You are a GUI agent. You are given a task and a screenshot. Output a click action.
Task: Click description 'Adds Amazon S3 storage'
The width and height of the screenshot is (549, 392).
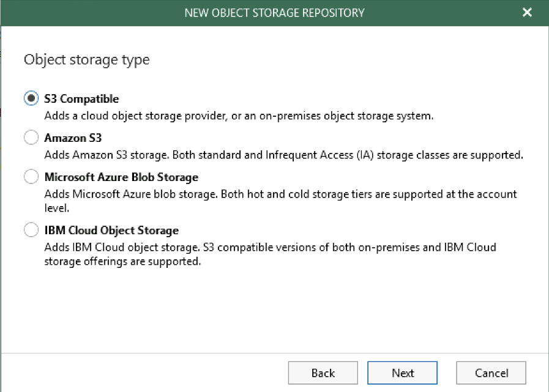click(x=283, y=155)
